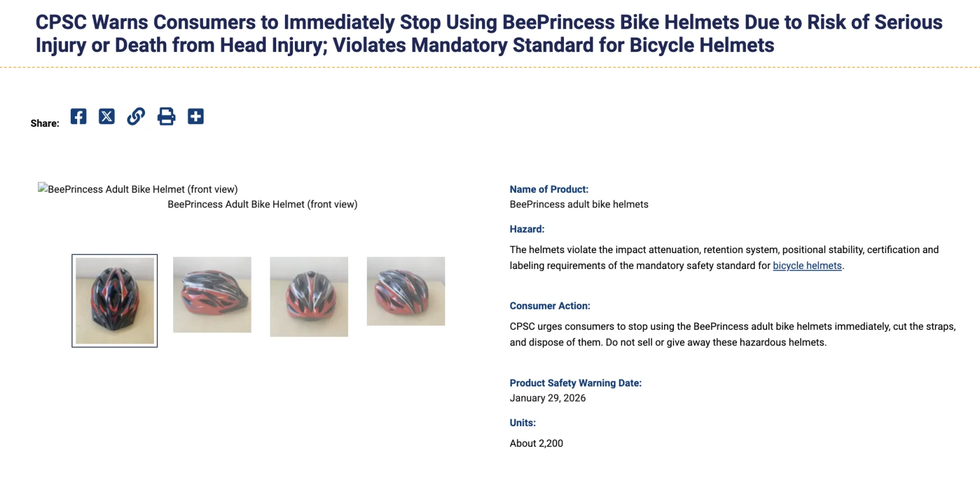
Task: Click the "Name of Product:" label
Action: 549,189
